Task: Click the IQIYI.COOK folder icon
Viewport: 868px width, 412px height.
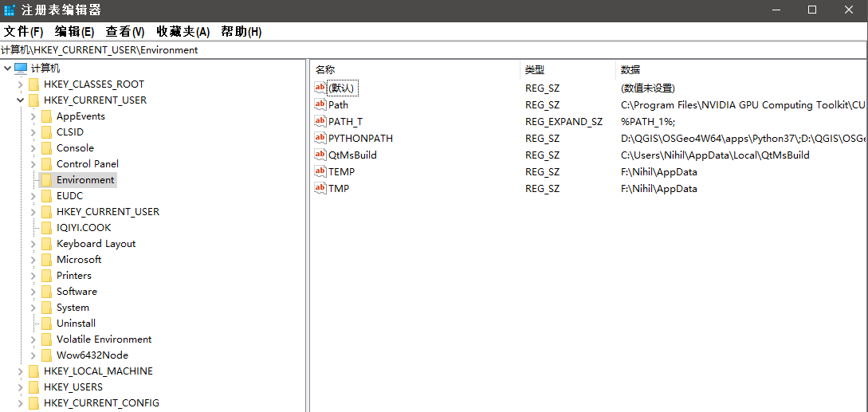Action: click(x=46, y=228)
